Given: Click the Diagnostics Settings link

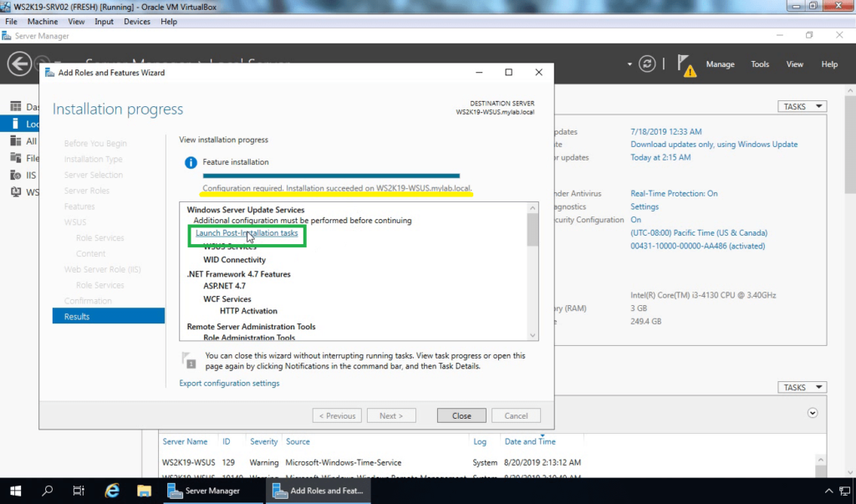Looking at the screenshot, I should pyautogui.click(x=645, y=206).
